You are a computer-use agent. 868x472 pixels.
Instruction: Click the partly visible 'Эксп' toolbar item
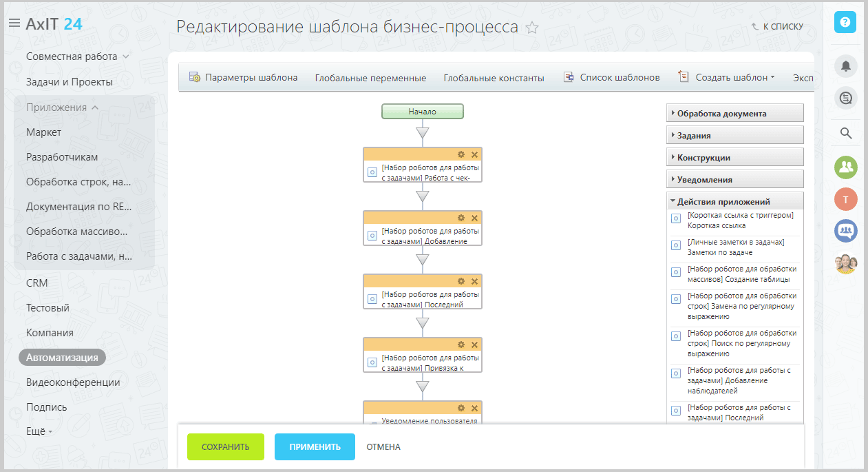pos(803,78)
